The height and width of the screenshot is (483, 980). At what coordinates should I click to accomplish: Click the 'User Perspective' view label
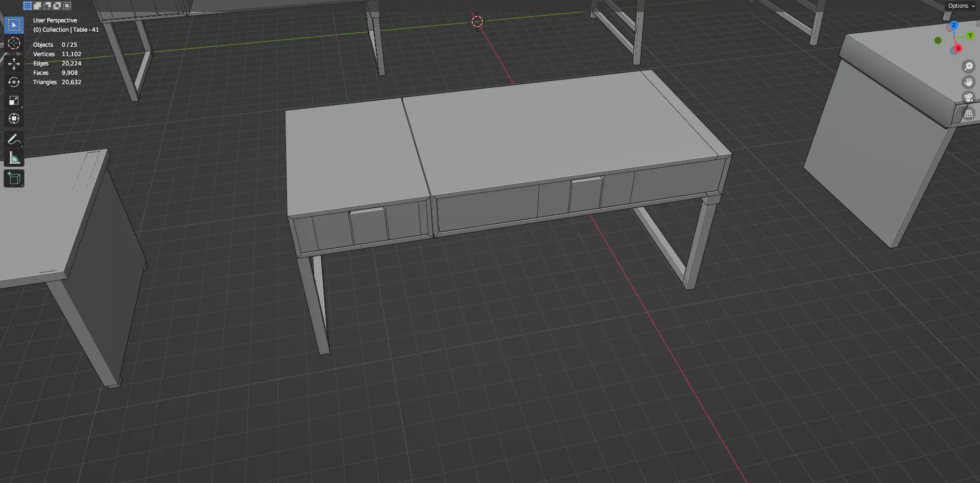click(55, 20)
